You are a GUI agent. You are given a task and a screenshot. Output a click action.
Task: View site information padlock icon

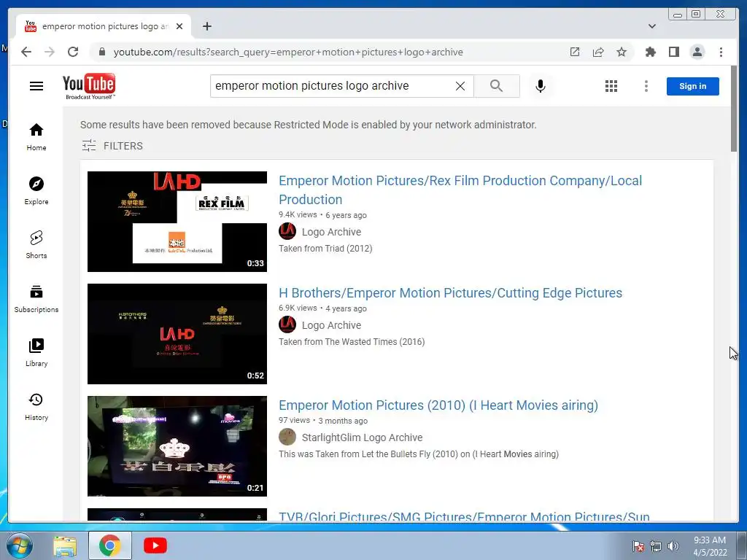click(x=101, y=52)
